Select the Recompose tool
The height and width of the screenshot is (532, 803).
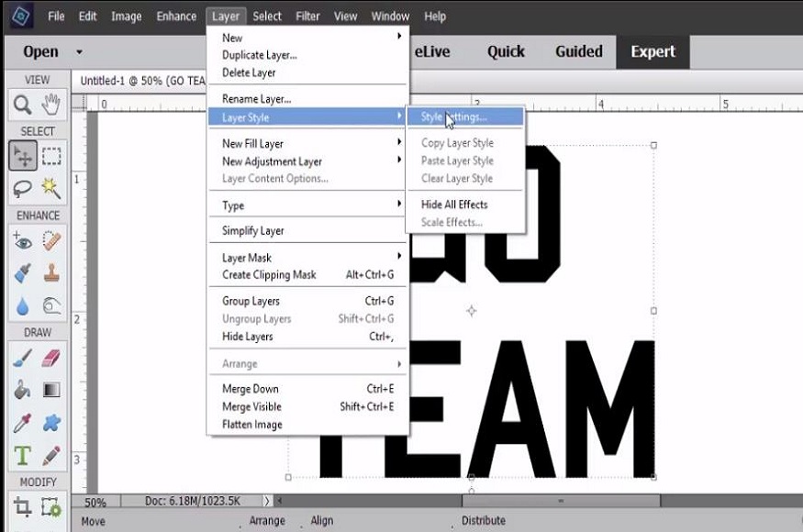click(51, 507)
